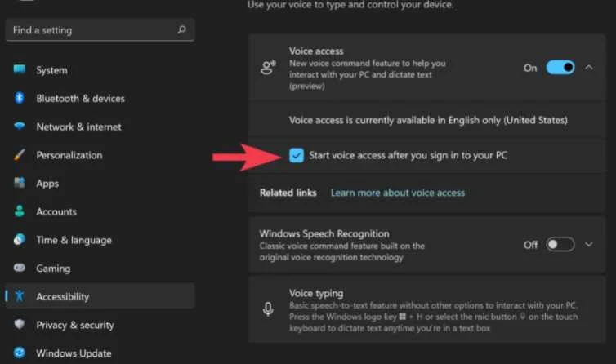616x364 pixels.
Task: Go to Windows Update page
Action: (100, 353)
